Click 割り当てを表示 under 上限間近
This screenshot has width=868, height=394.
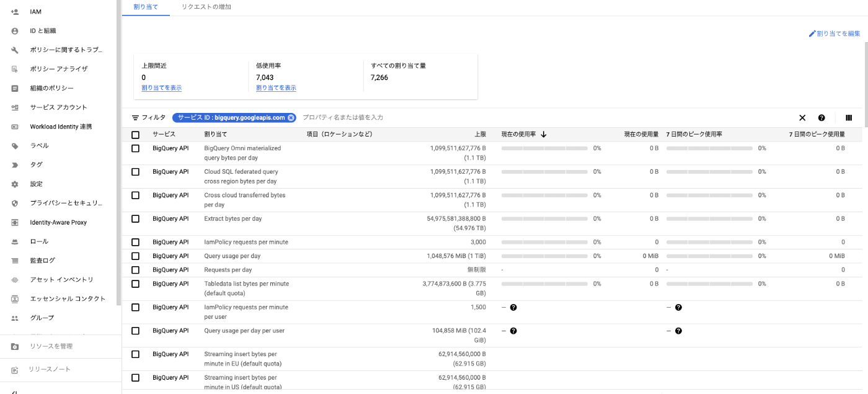point(162,88)
